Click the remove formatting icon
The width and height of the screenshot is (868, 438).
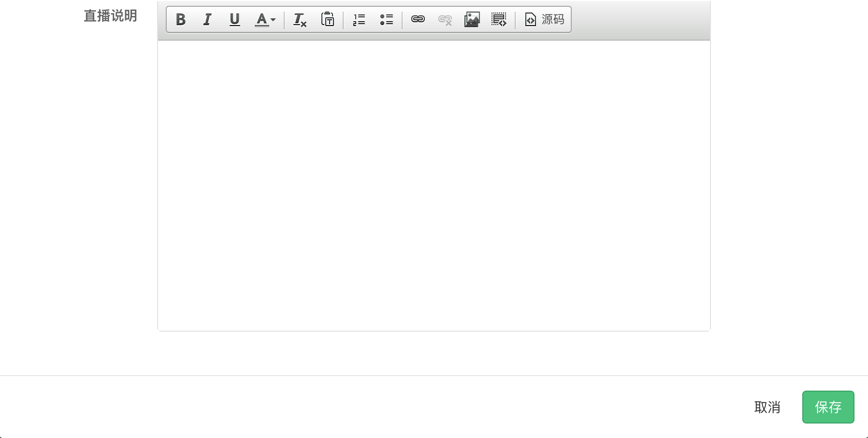(x=300, y=19)
